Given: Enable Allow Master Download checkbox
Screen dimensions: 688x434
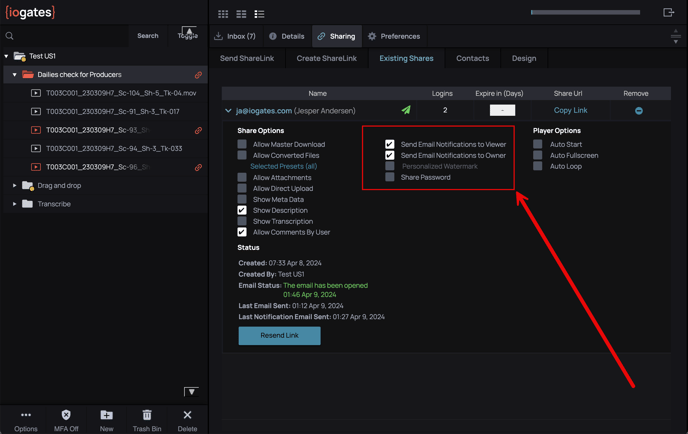Looking at the screenshot, I should click(242, 145).
